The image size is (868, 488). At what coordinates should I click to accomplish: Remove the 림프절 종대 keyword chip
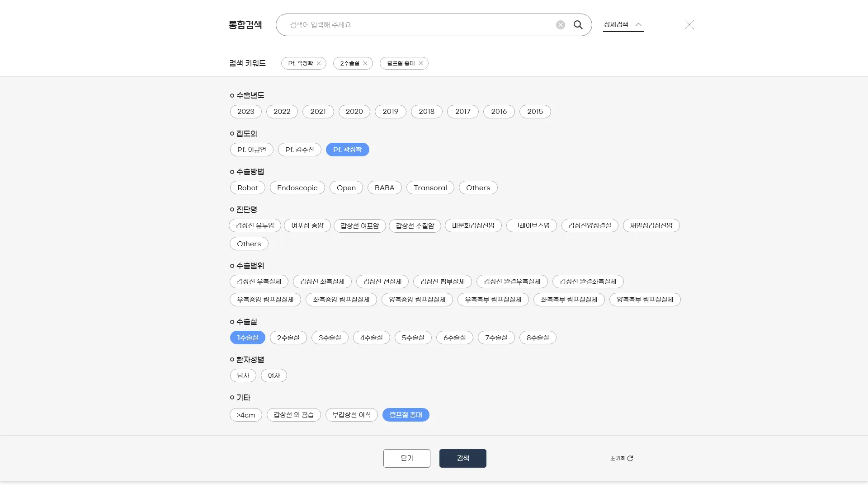click(421, 63)
